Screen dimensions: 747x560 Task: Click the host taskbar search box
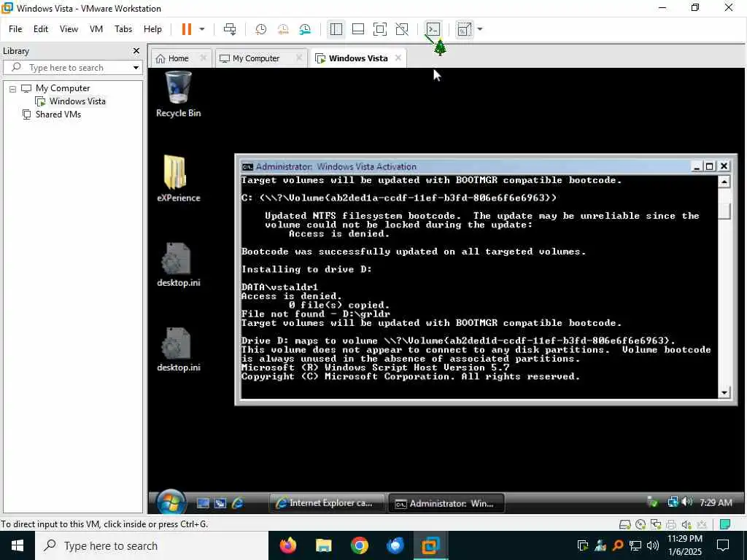(x=152, y=545)
